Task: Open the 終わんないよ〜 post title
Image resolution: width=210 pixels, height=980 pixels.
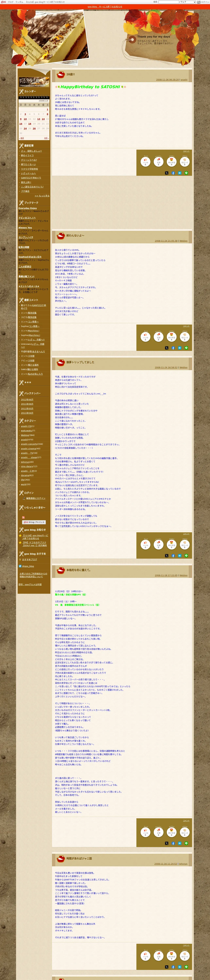Action: coord(75,236)
